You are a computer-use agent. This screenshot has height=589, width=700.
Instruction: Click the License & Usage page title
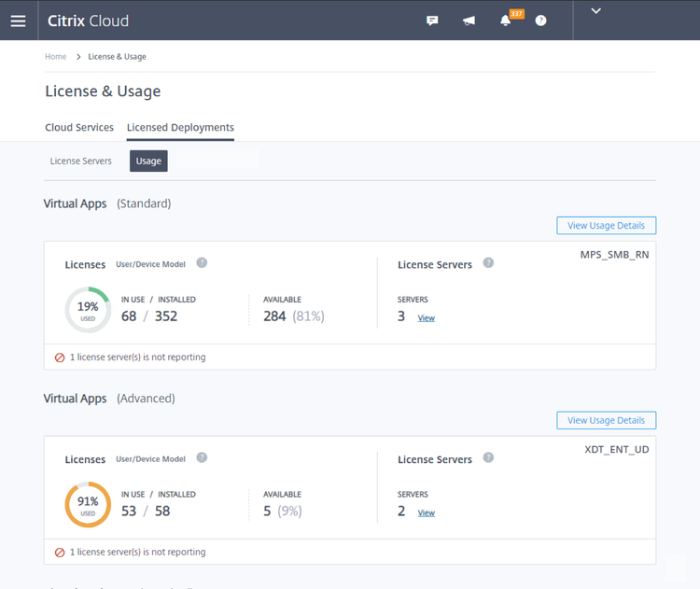point(103,91)
